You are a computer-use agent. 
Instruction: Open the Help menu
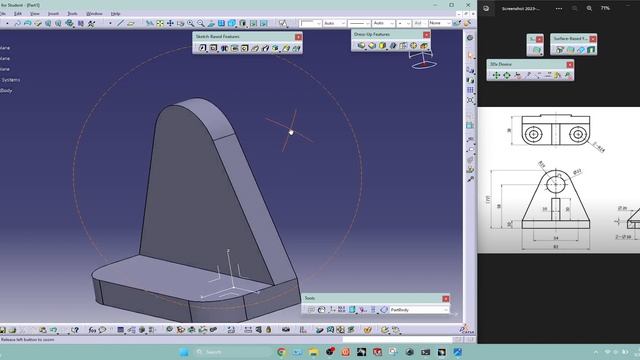(116, 13)
